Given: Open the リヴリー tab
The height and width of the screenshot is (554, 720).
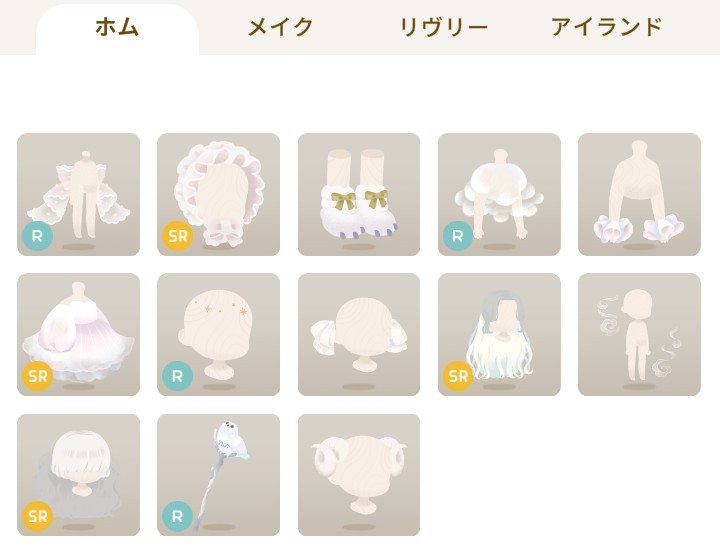Looking at the screenshot, I should [444, 28].
